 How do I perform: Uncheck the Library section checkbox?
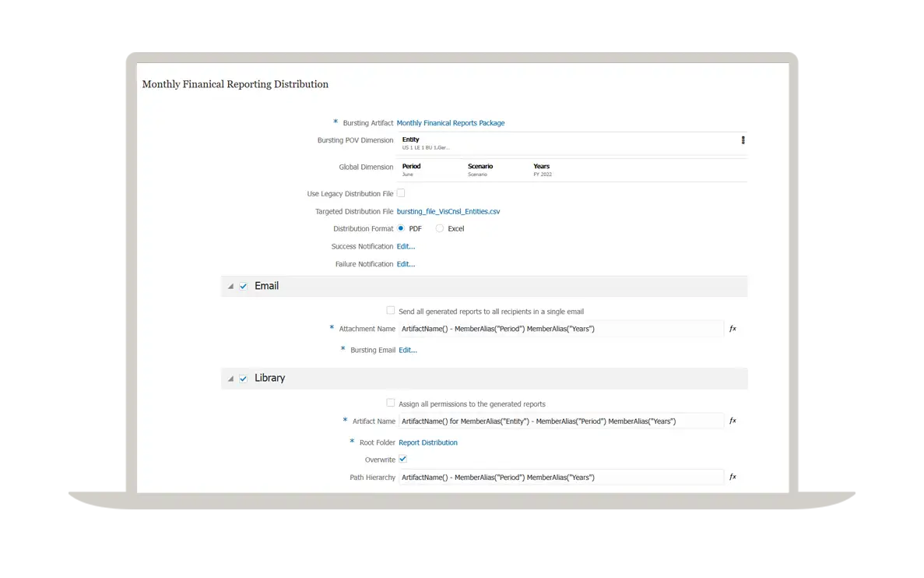coord(244,379)
